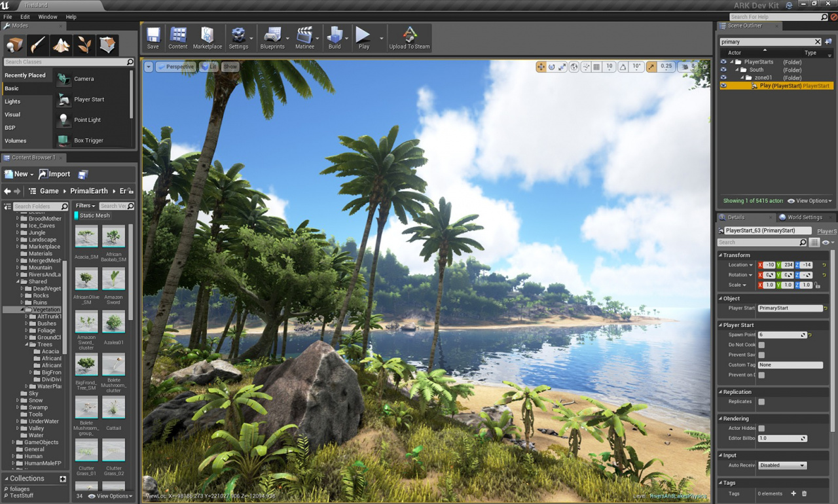The image size is (838, 504).
Task: Open the viewport options arrow dropdown
Action: pyautogui.click(x=149, y=67)
